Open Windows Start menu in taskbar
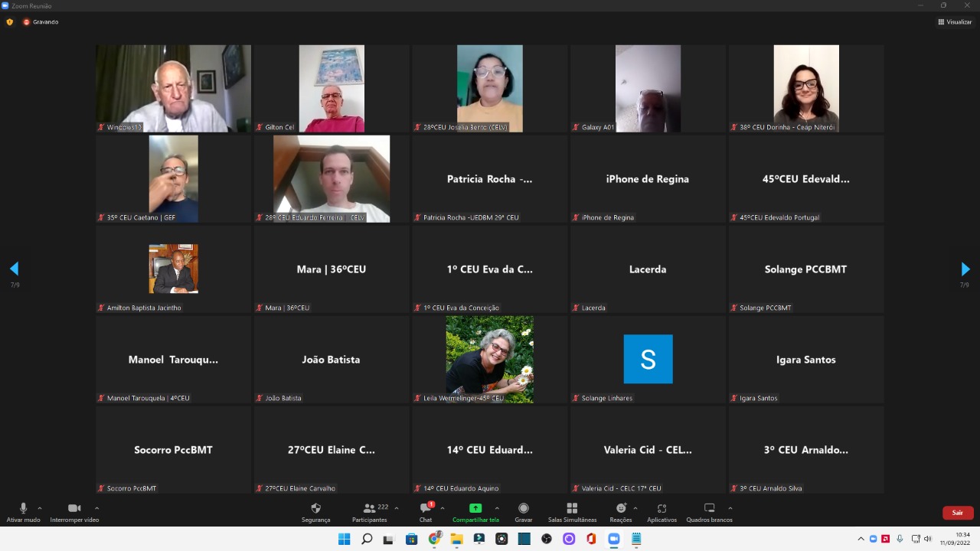The image size is (980, 551). pos(345,539)
